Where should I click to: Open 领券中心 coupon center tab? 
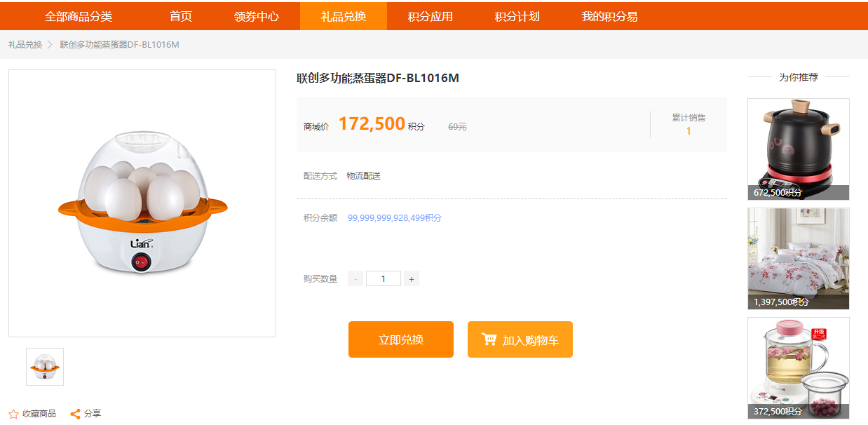(x=257, y=16)
